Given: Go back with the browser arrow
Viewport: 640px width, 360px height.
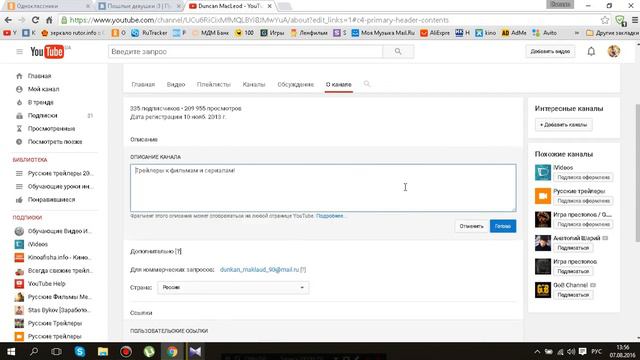Looking at the screenshot, I should 8,20.
